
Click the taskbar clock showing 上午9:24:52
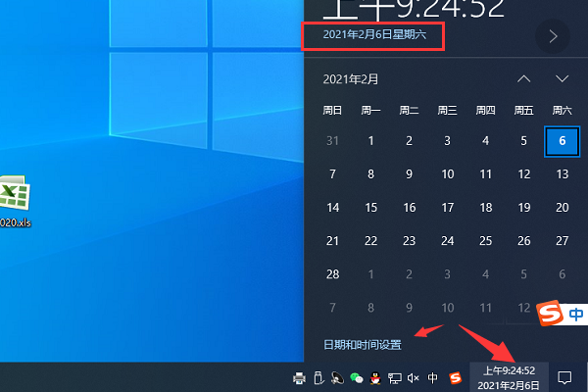click(x=509, y=377)
